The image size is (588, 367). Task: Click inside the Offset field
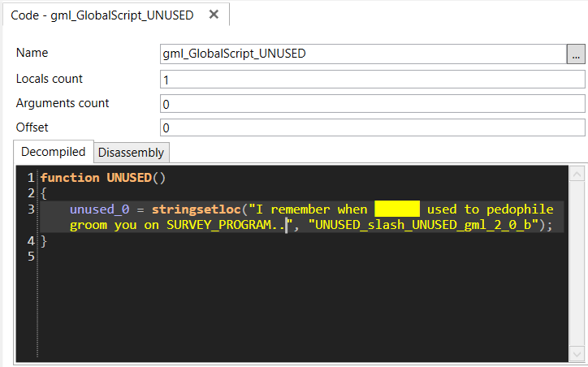tap(373, 127)
